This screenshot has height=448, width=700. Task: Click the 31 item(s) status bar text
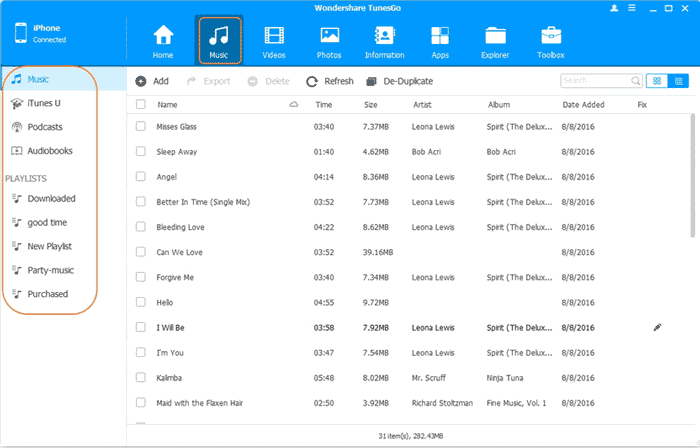click(x=411, y=436)
